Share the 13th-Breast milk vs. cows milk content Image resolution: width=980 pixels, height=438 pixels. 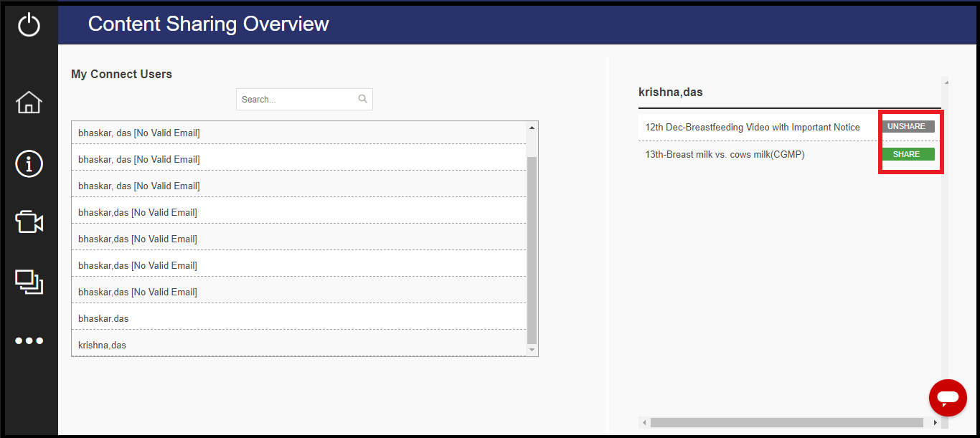(x=908, y=154)
